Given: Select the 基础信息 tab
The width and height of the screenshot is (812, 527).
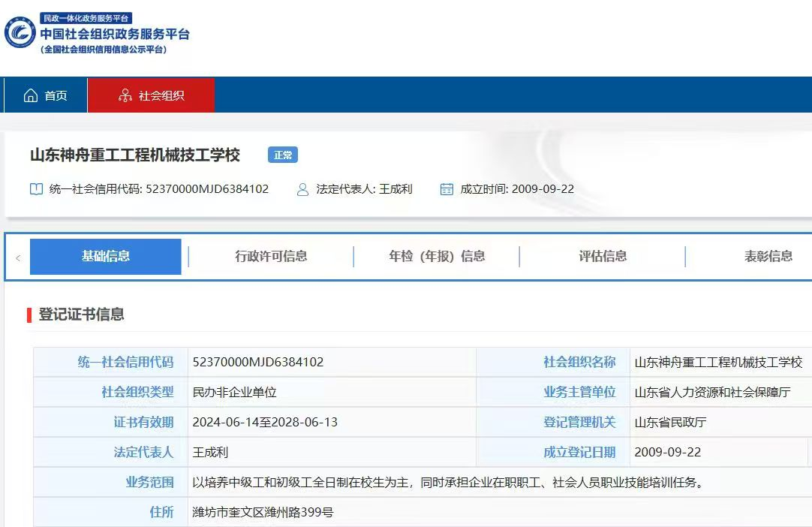Looking at the screenshot, I should pos(106,256).
